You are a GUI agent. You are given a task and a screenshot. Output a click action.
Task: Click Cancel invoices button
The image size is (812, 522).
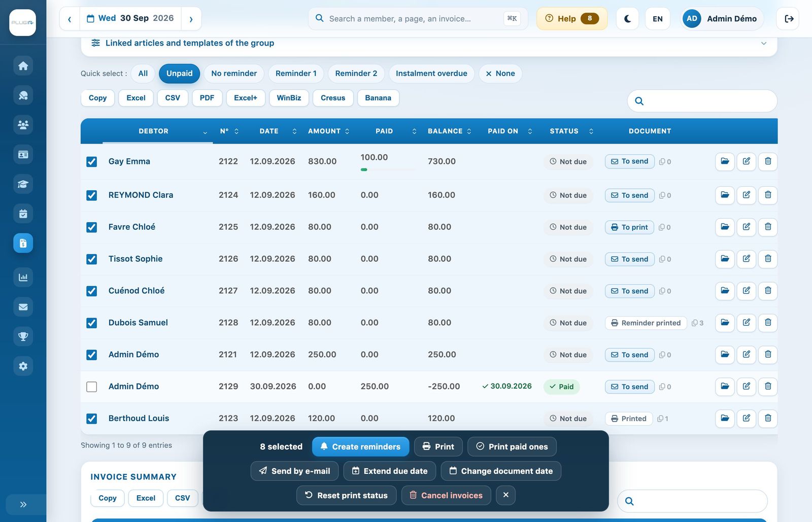pos(446,495)
